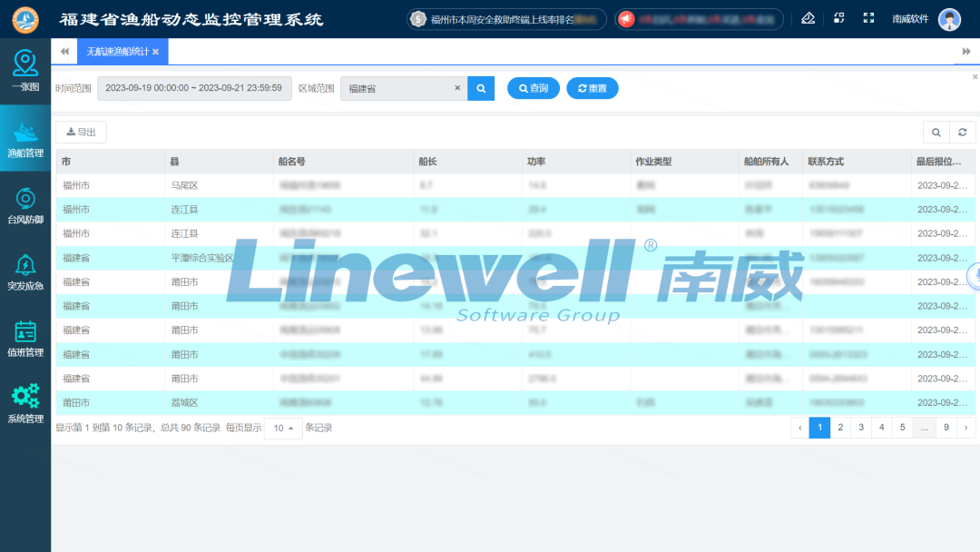The height and width of the screenshot is (552, 980).
Task: Go to page 2
Action: (x=840, y=428)
